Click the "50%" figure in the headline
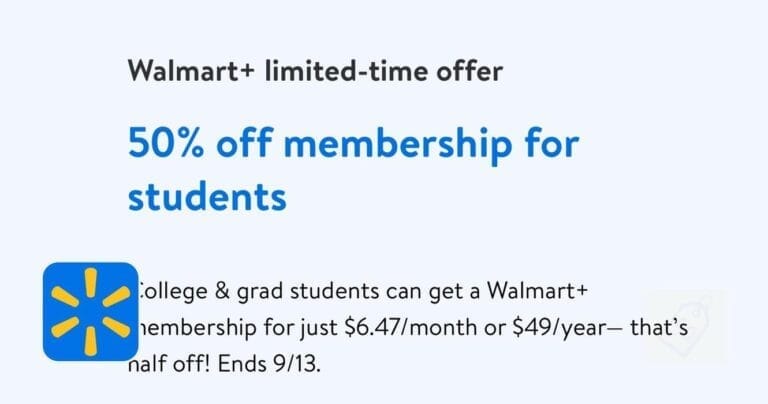Image resolution: width=768 pixels, height=404 pixels. tap(166, 143)
